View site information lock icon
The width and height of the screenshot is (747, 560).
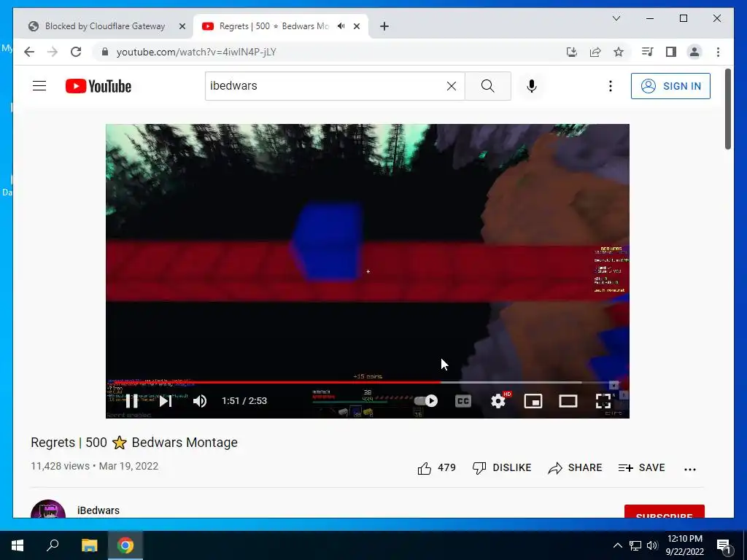[105, 52]
